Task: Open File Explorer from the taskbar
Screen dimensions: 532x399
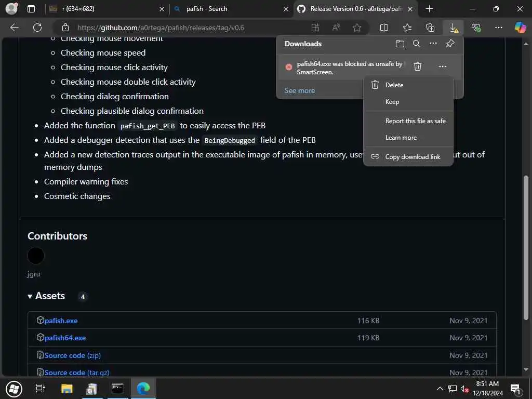Action: 66,389
